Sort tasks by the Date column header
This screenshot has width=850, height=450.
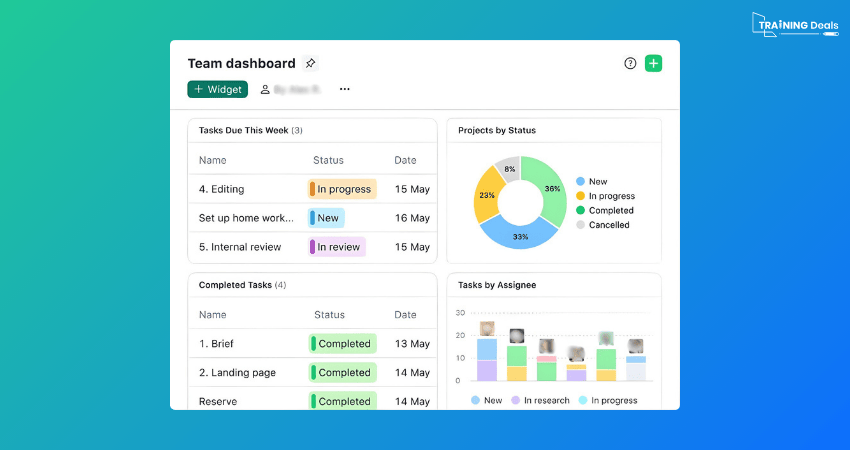coord(405,160)
